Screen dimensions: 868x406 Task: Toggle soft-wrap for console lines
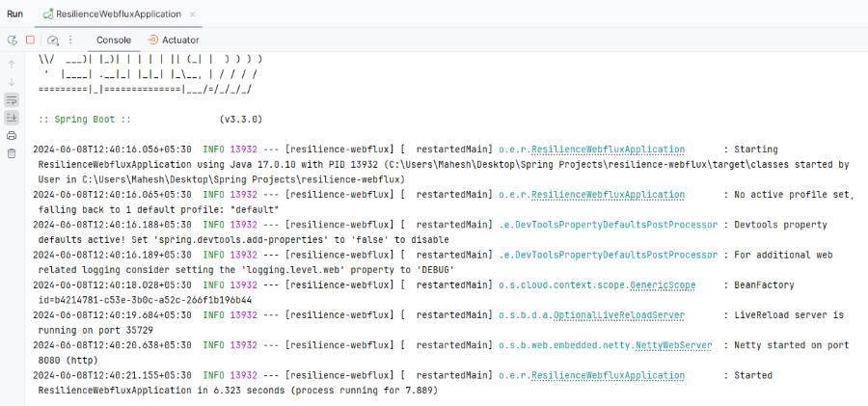click(x=12, y=99)
